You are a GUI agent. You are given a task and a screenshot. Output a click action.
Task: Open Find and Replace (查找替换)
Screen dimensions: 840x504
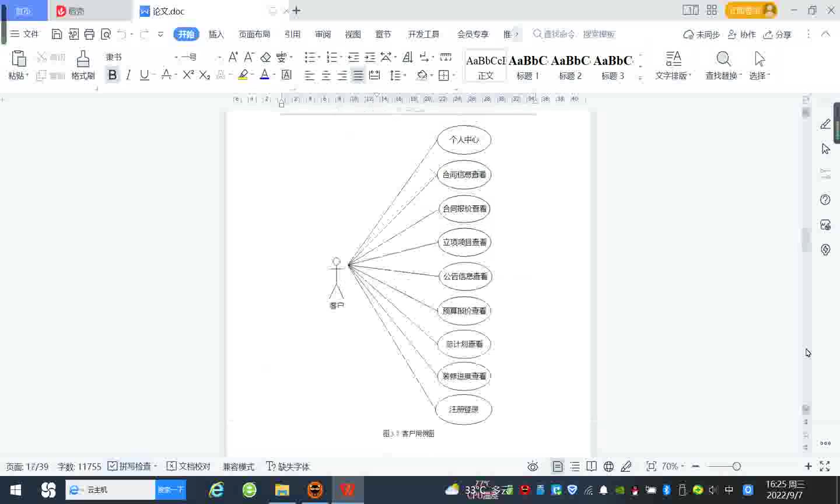723,65
